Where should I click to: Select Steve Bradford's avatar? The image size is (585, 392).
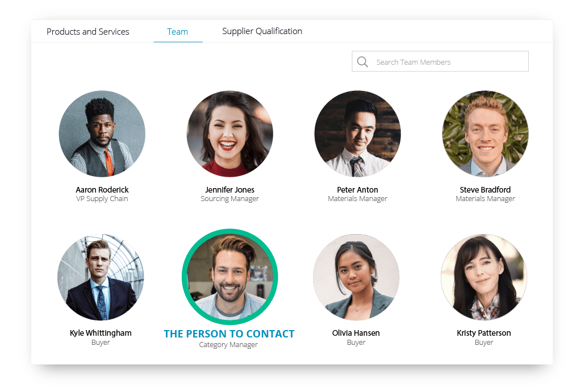pos(486,134)
